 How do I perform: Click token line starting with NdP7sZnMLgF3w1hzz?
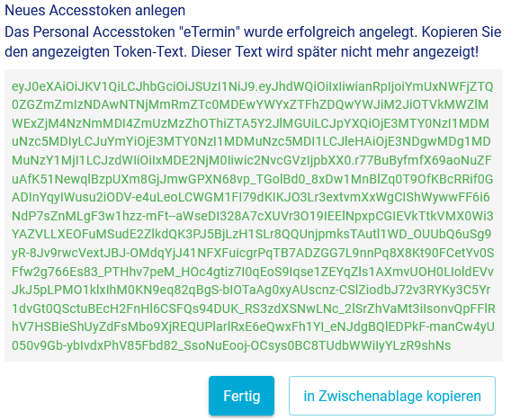[253, 216]
